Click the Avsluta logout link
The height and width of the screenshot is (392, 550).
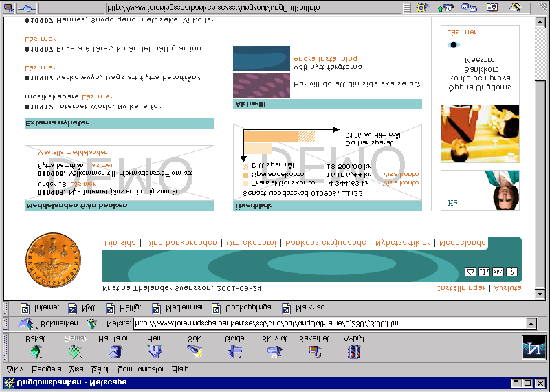[507, 287]
